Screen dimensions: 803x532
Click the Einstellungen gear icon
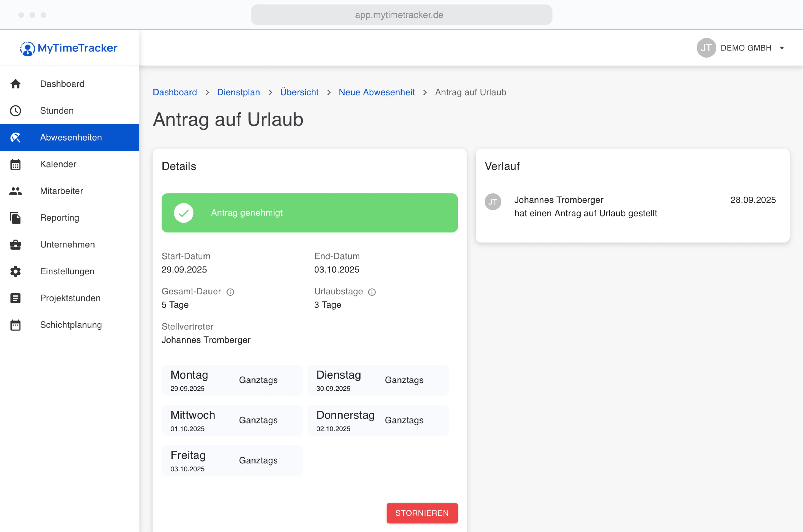coord(16,271)
